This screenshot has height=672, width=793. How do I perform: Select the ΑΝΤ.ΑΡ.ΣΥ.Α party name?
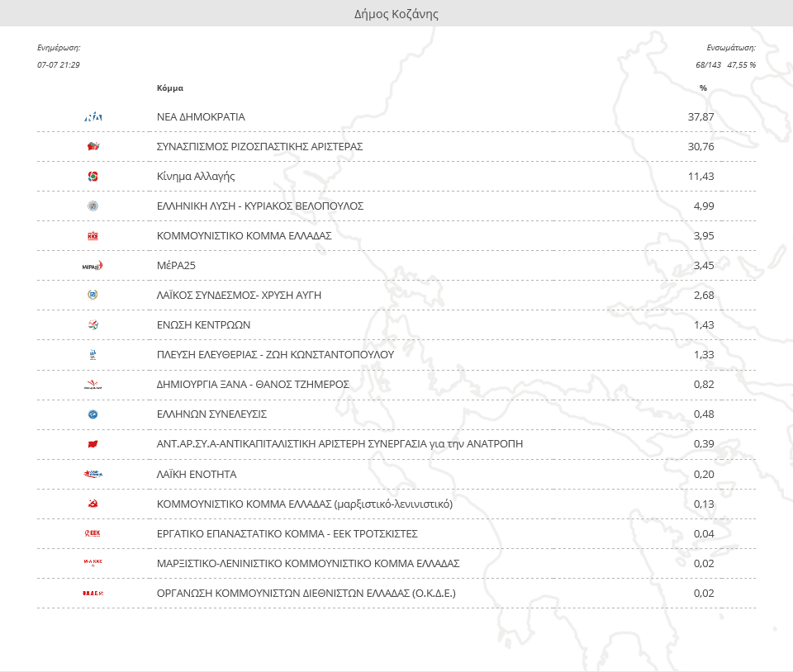pyautogui.click(x=340, y=444)
